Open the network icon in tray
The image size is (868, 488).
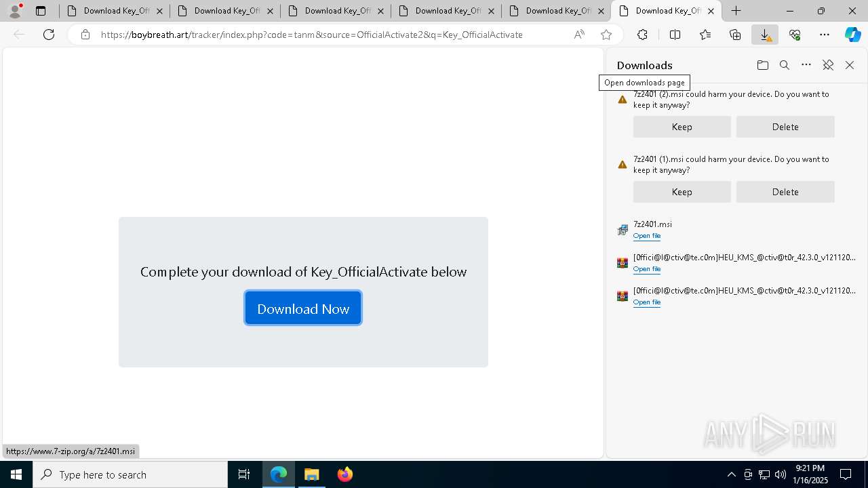click(x=764, y=474)
